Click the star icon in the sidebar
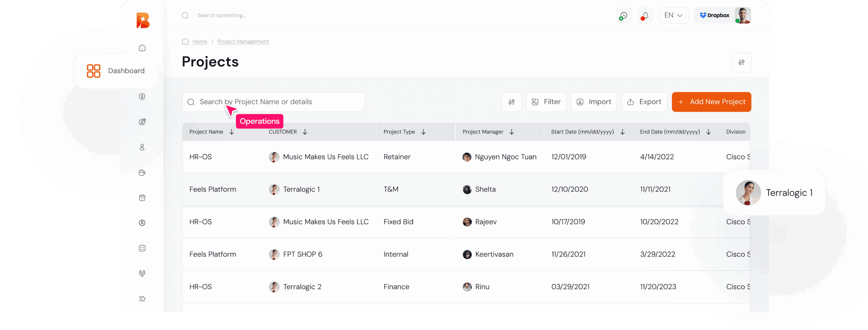 tap(142, 299)
